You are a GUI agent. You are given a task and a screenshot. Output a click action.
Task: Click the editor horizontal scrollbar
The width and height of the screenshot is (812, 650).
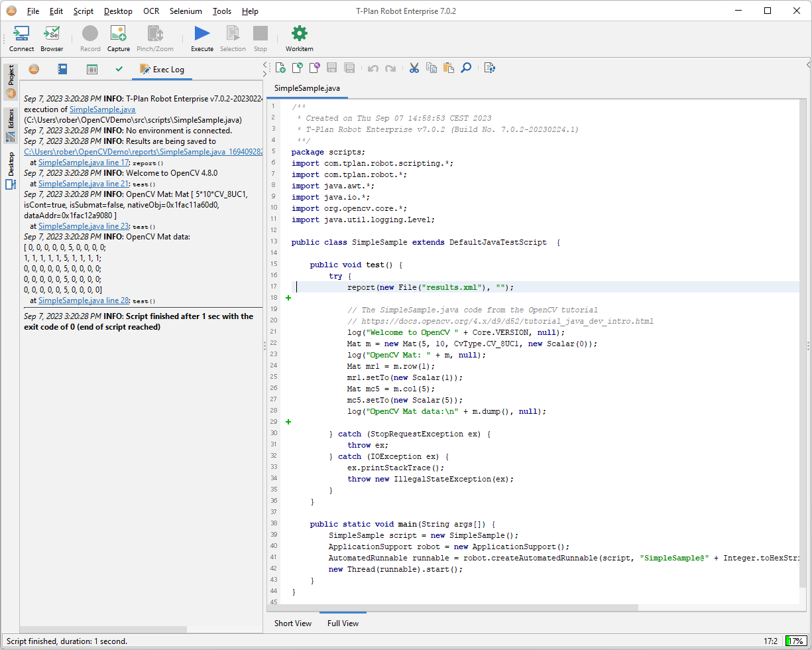(459, 608)
